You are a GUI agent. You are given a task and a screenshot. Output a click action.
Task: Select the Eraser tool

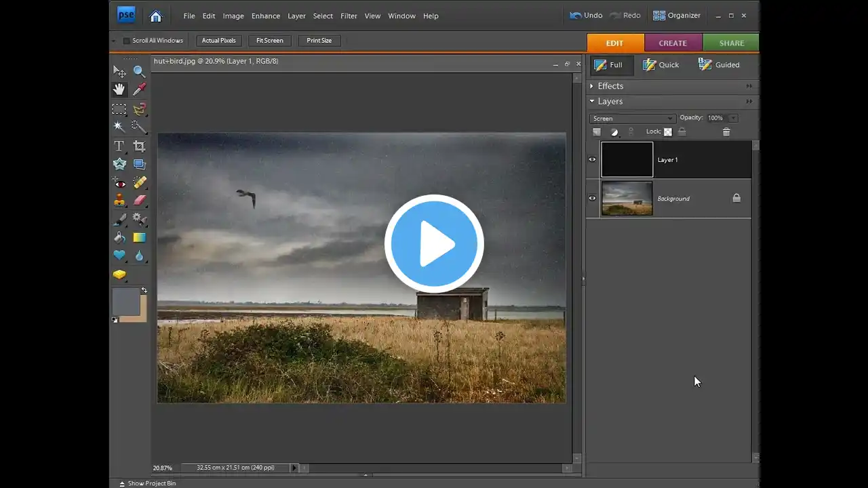pos(139,201)
